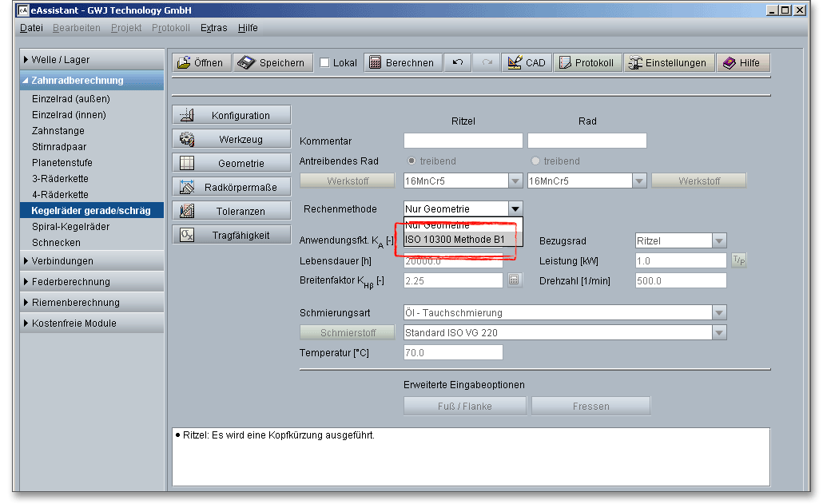Open the CAD export toolbar button
Screen dimensions: 823x504
point(527,63)
